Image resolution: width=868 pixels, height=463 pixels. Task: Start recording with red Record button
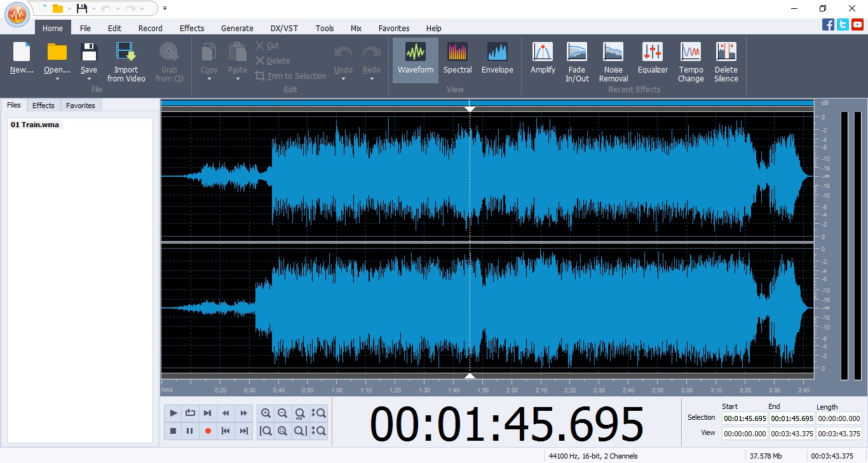(x=207, y=431)
